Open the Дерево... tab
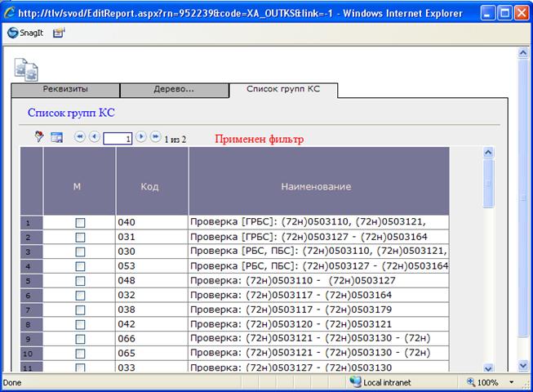Viewport: 533px width, 392px height. pyautogui.click(x=175, y=89)
